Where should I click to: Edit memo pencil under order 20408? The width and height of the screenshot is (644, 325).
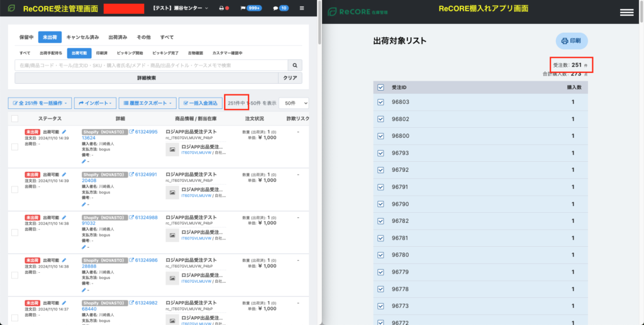pos(84,204)
